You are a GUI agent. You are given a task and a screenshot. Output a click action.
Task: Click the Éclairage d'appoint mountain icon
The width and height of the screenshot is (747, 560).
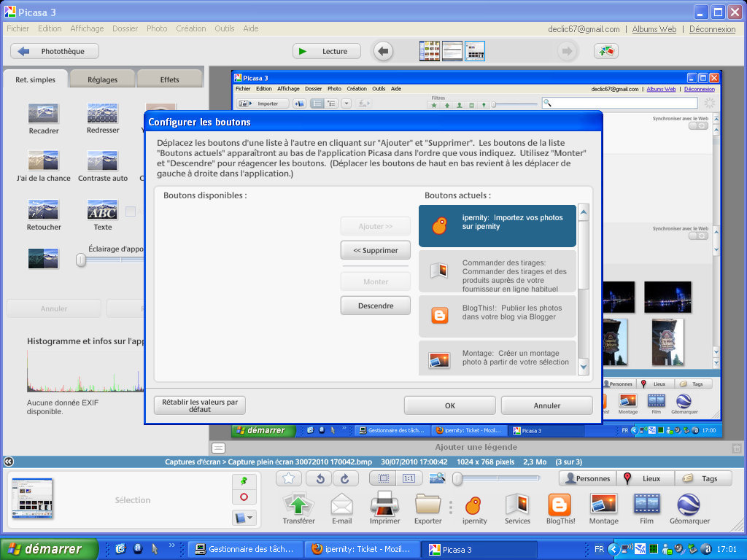(43, 259)
